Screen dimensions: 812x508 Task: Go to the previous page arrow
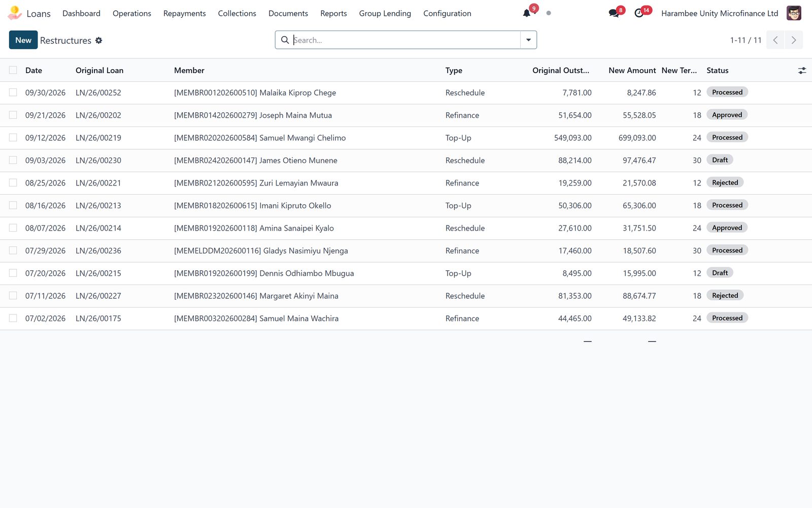point(775,40)
